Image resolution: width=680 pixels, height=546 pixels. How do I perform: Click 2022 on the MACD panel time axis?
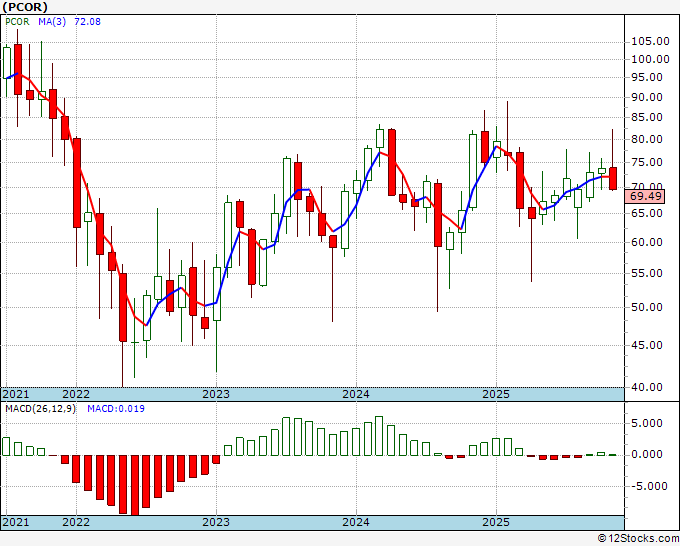tap(76, 522)
